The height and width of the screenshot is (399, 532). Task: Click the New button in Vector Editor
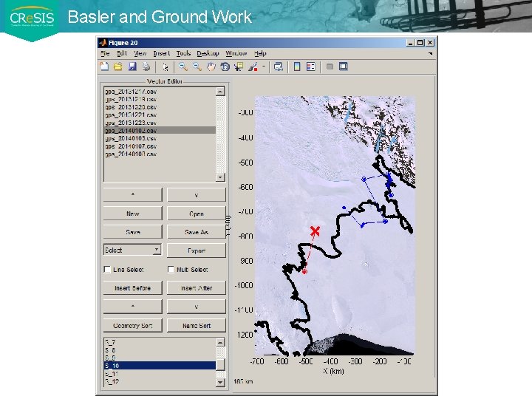133,214
